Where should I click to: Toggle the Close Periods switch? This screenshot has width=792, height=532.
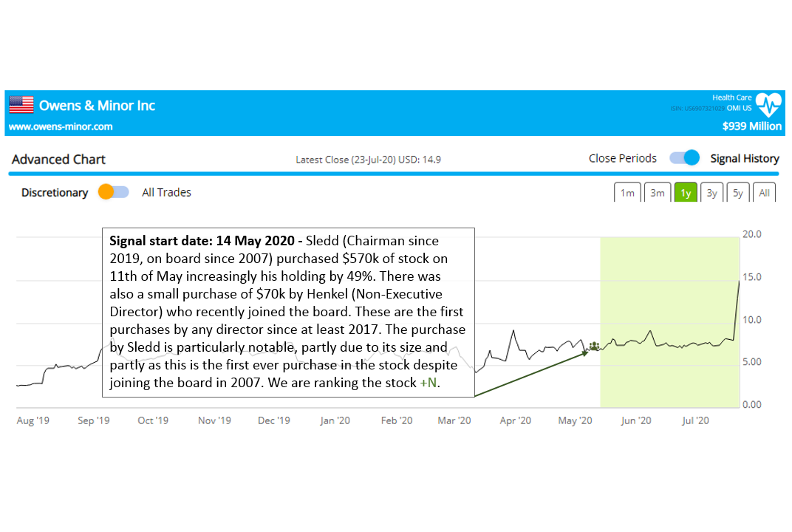pyautogui.click(x=684, y=158)
